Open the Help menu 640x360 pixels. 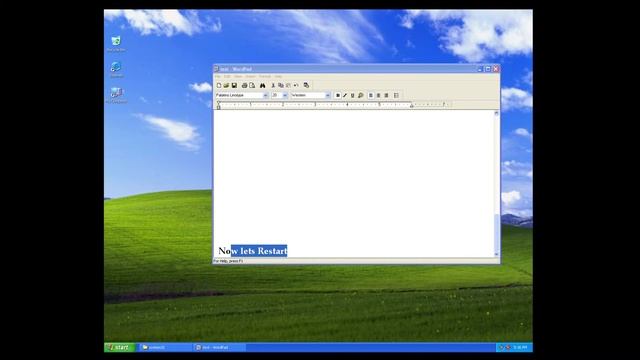click(x=278, y=76)
